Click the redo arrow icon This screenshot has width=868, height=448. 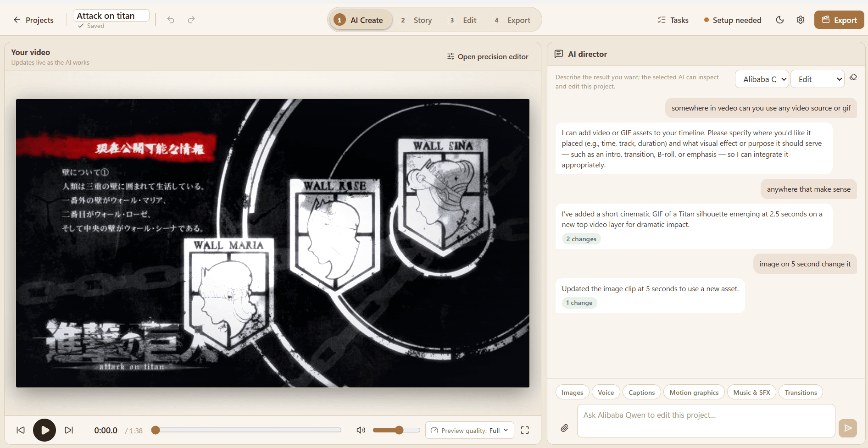click(191, 20)
